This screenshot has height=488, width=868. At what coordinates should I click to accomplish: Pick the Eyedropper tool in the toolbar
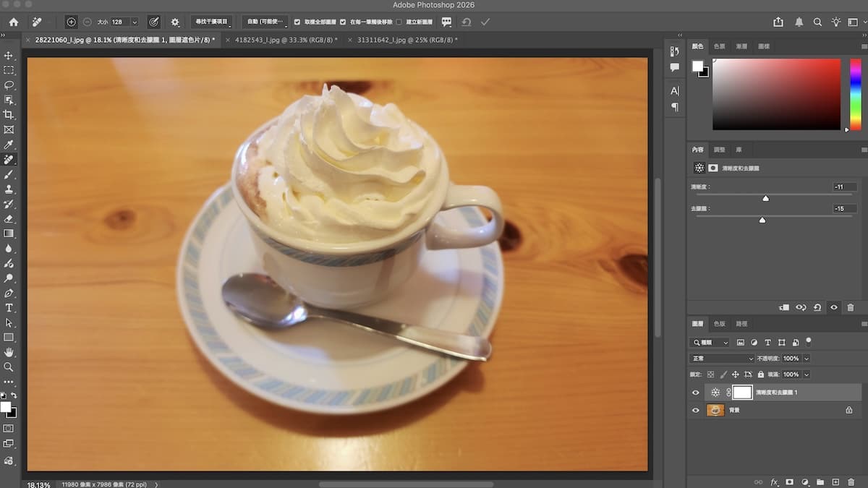point(9,145)
